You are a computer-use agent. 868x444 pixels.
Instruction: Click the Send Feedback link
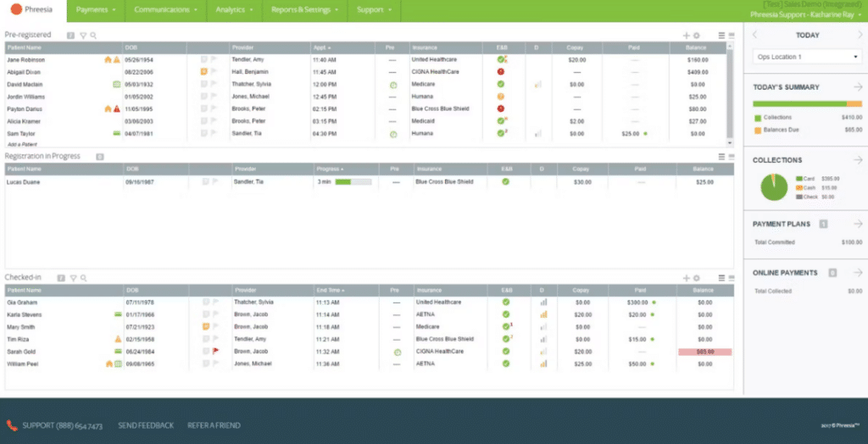[146, 425]
